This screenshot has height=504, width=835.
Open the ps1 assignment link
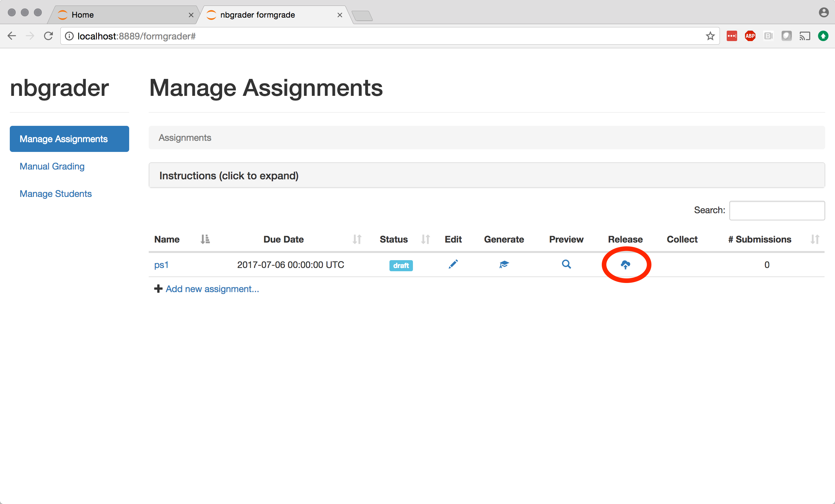(x=161, y=264)
